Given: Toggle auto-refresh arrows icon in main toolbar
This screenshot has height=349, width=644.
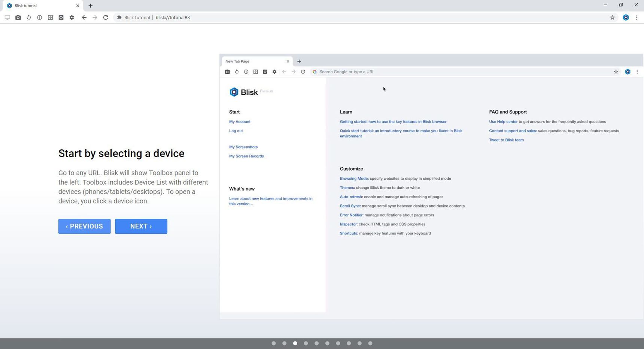Looking at the screenshot, I should click(29, 18).
